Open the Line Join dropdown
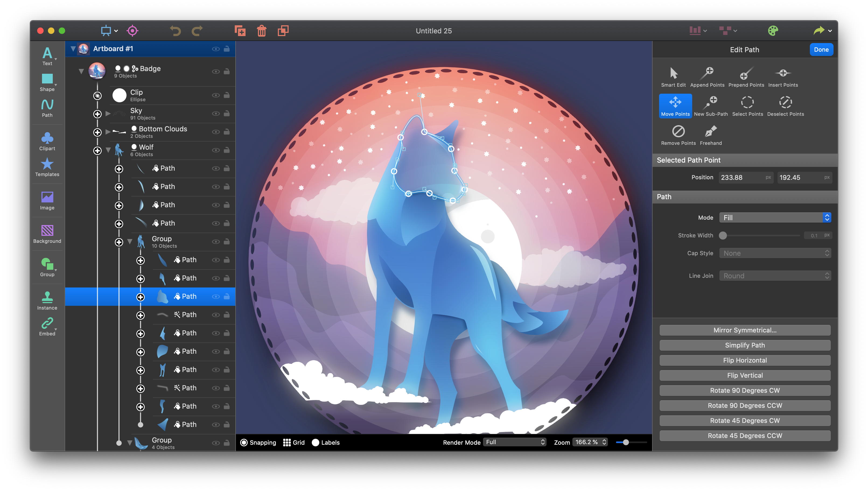Viewport: 868px width, 491px height. pos(775,275)
